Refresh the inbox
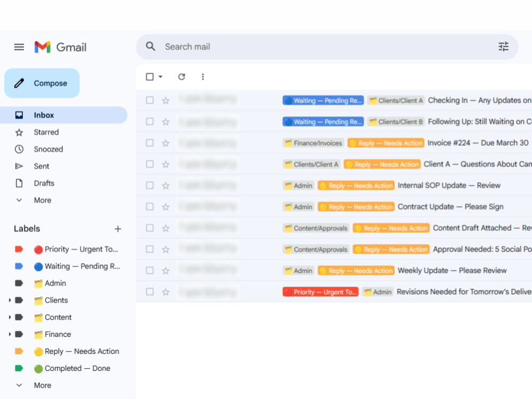The image size is (532, 399). pos(181,77)
